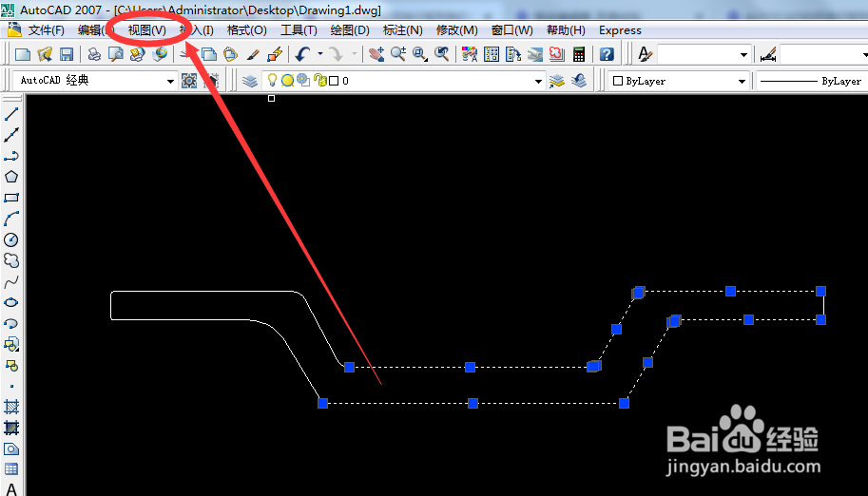Screen dimensions: 868x496
Task: Open the ByLayer color control dropdown
Action: [x=742, y=81]
